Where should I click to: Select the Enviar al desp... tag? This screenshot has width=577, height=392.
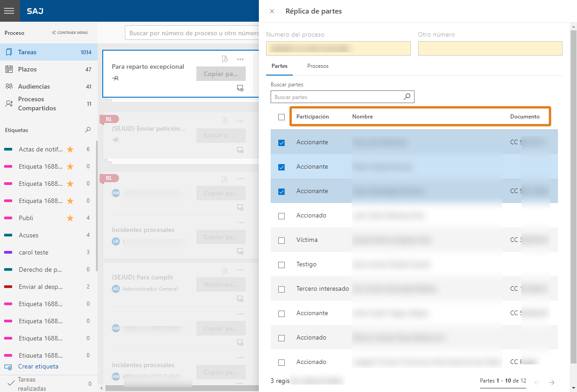41,287
